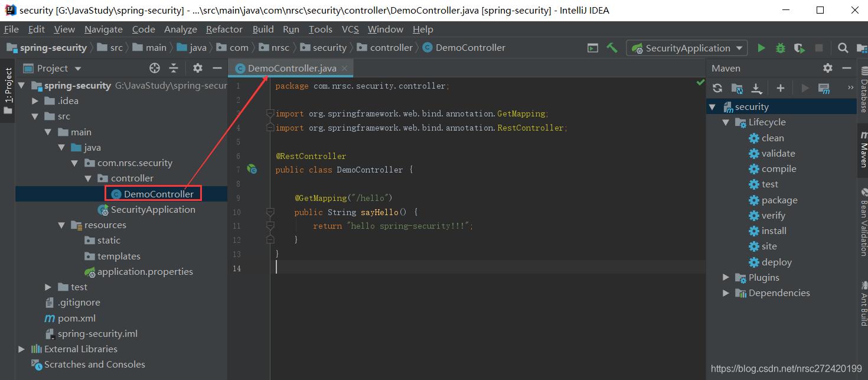Hide the Project tool window minus
This screenshot has height=380, width=868.
point(217,68)
